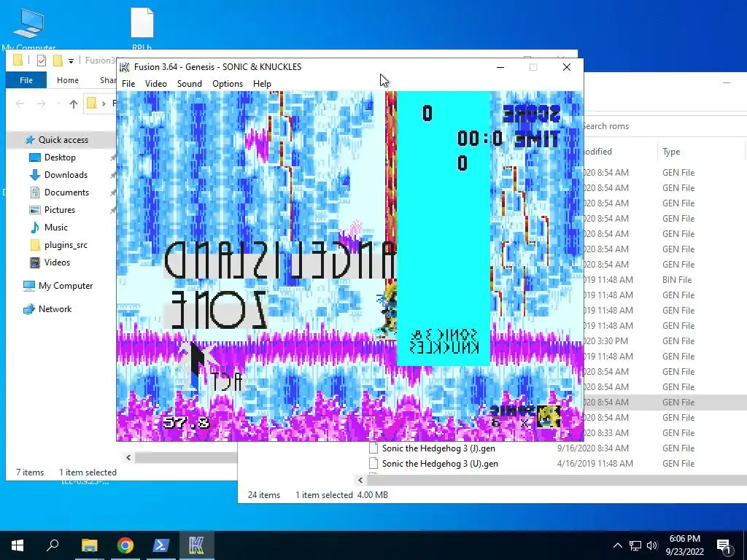
Task: Open taskbar Search
Action: tap(53, 545)
